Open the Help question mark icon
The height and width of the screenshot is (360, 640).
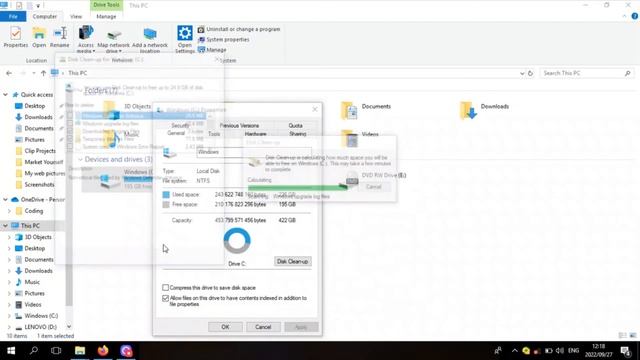click(x=634, y=16)
